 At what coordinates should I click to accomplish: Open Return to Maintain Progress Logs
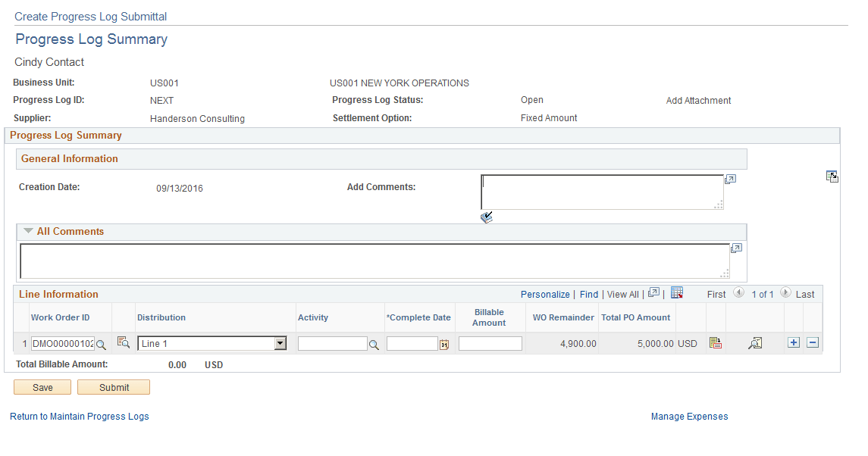tap(79, 416)
